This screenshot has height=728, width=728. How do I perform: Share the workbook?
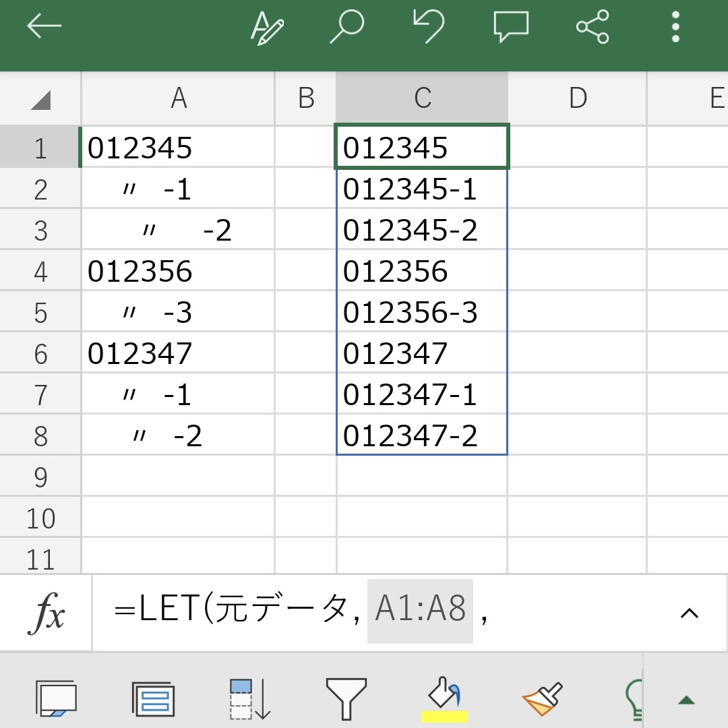(593, 28)
